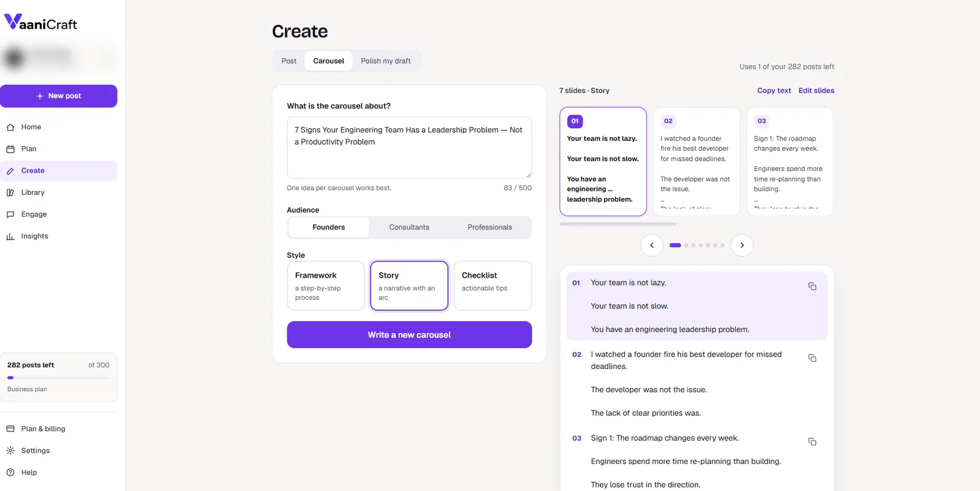The width and height of the screenshot is (980, 491).
Task: Select Founders audience option
Action: click(x=329, y=227)
